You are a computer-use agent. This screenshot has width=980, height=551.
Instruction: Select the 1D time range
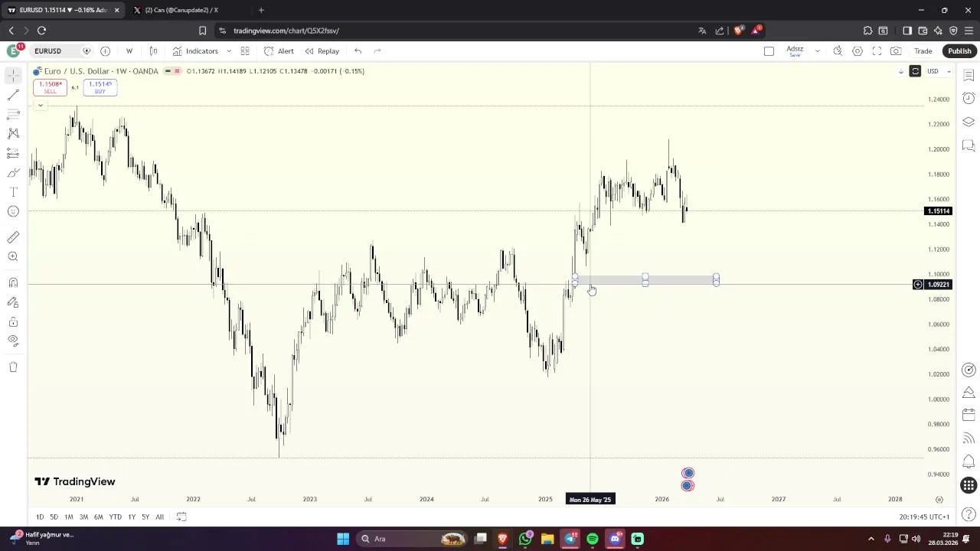(x=40, y=517)
